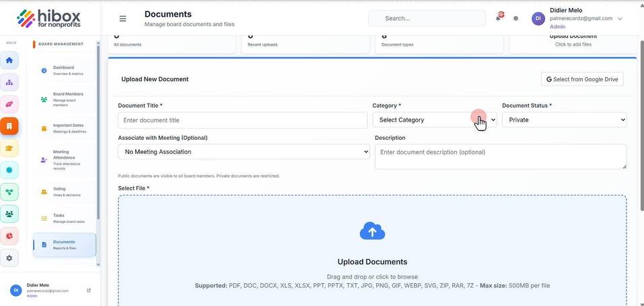Open Dashboard Overview & metrics menu item
This screenshot has width=644, height=306.
click(65, 71)
